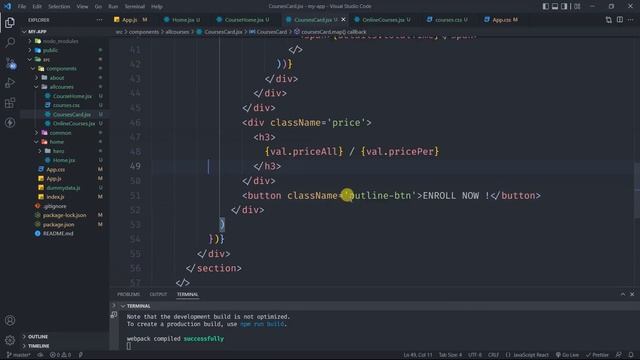The width and height of the screenshot is (640, 360).
Task: Open the Help menu
Action: (x=157, y=6)
